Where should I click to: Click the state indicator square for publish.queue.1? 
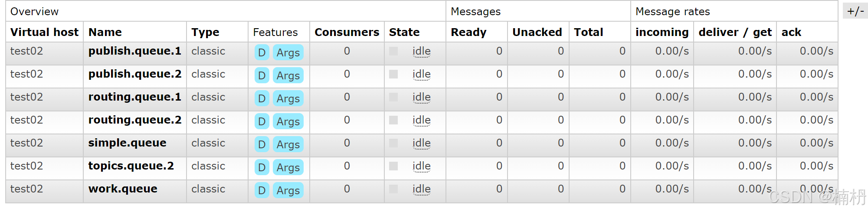click(393, 51)
